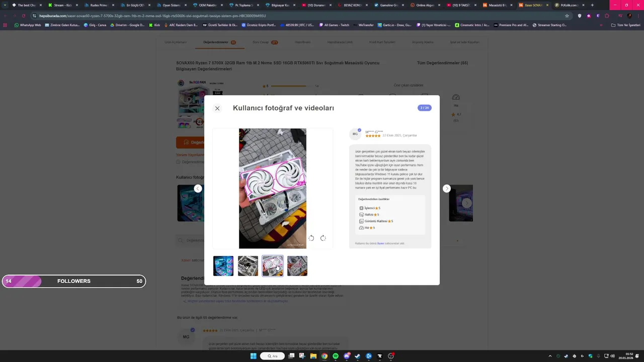
Task: Click the browser forward arrow
Action: (x=14, y=16)
